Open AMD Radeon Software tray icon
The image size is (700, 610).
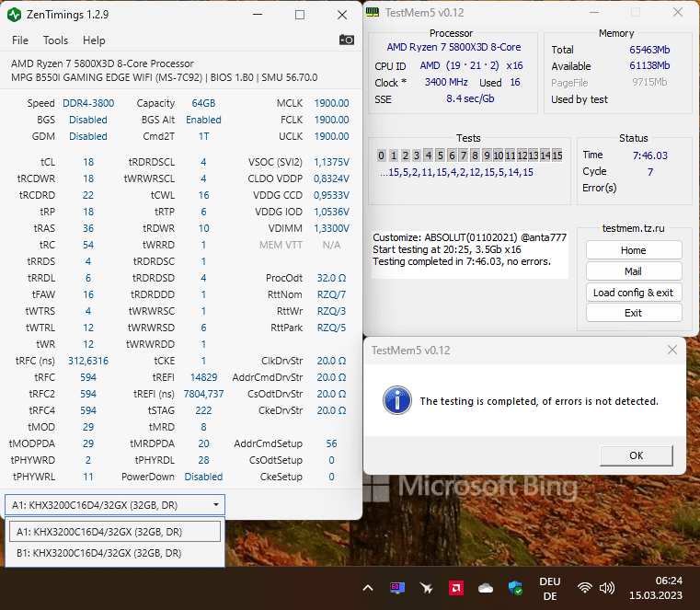pos(455,587)
